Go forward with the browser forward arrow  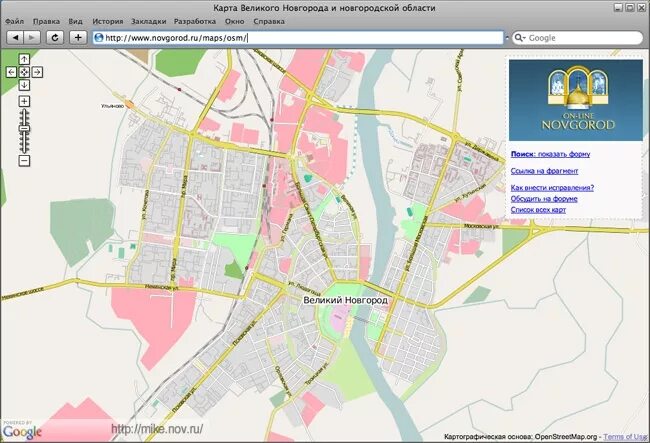pyautogui.click(x=32, y=38)
